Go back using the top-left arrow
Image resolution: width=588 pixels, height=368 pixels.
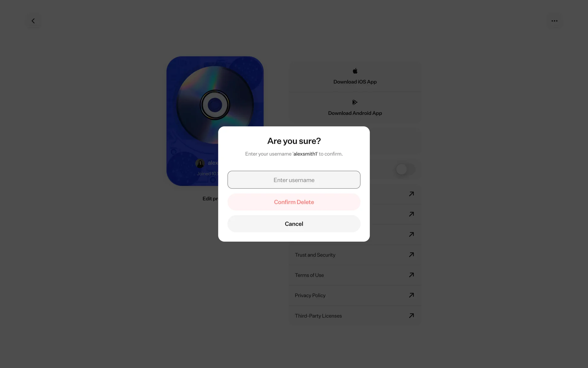pyautogui.click(x=33, y=21)
